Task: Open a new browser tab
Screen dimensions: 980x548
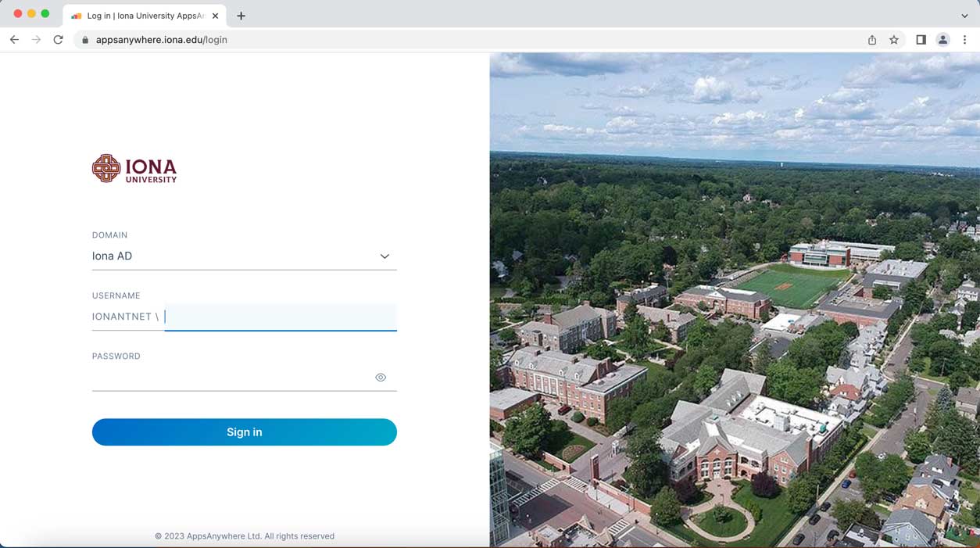Action: point(241,16)
